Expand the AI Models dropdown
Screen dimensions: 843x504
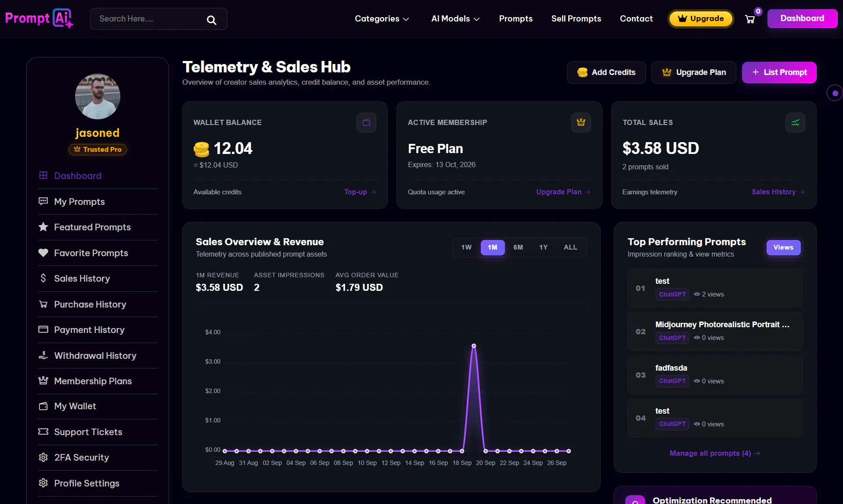coord(455,19)
